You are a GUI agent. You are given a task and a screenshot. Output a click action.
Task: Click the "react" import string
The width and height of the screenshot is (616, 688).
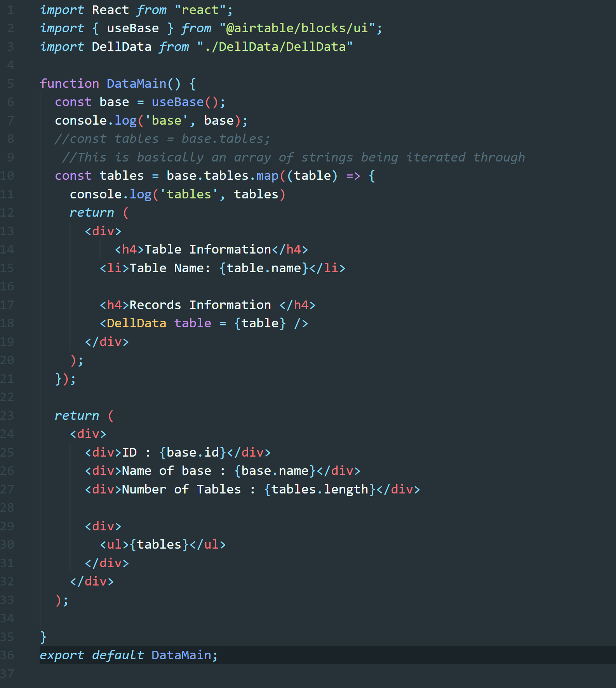200,10
